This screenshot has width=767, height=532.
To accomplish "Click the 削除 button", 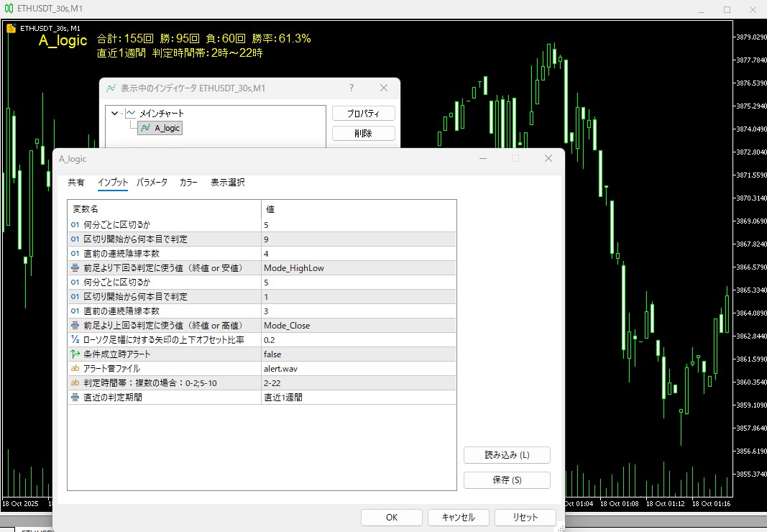I will 364,133.
